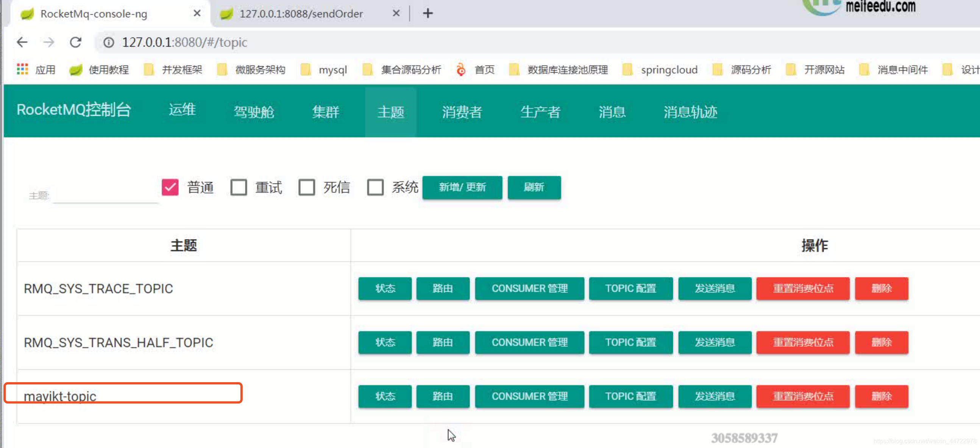980x448 pixels.
Task: Open the 并发框架 bookmark folder
Action: pyautogui.click(x=173, y=70)
